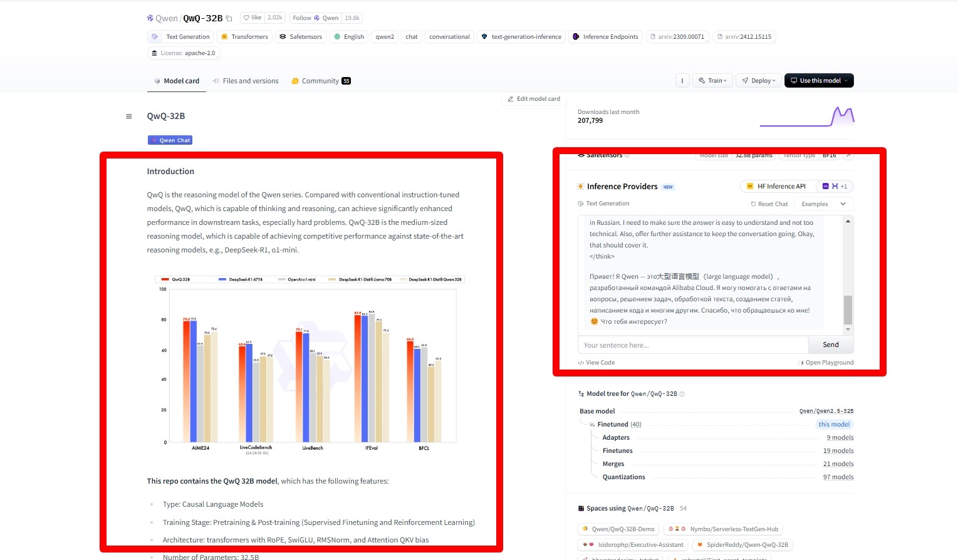The height and width of the screenshot is (560, 958).
Task: Click the conversational tag
Action: (x=449, y=36)
